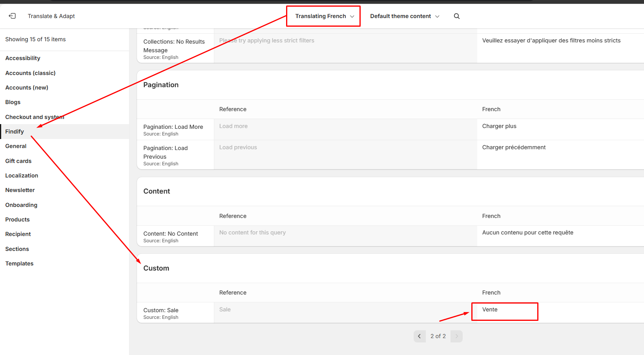Viewport: 644px width, 355px height.
Task: Click the Sale reference text
Action: (x=225, y=309)
